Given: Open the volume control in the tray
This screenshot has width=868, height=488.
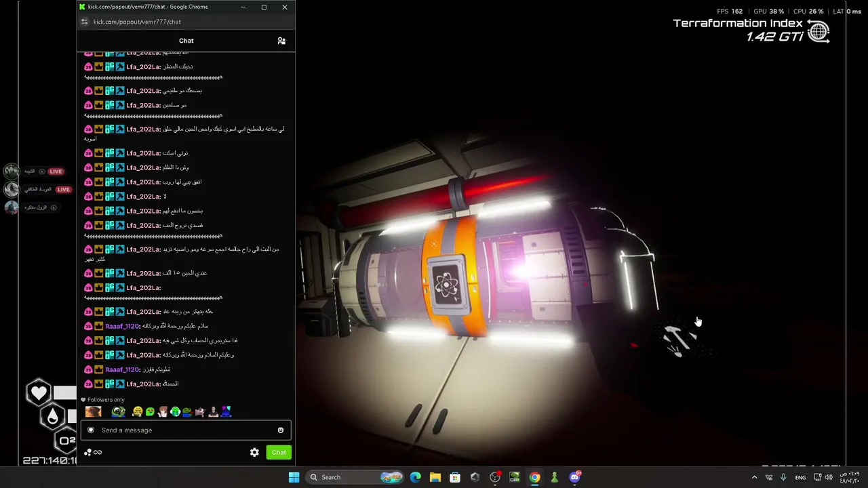Looking at the screenshot, I should (828, 477).
